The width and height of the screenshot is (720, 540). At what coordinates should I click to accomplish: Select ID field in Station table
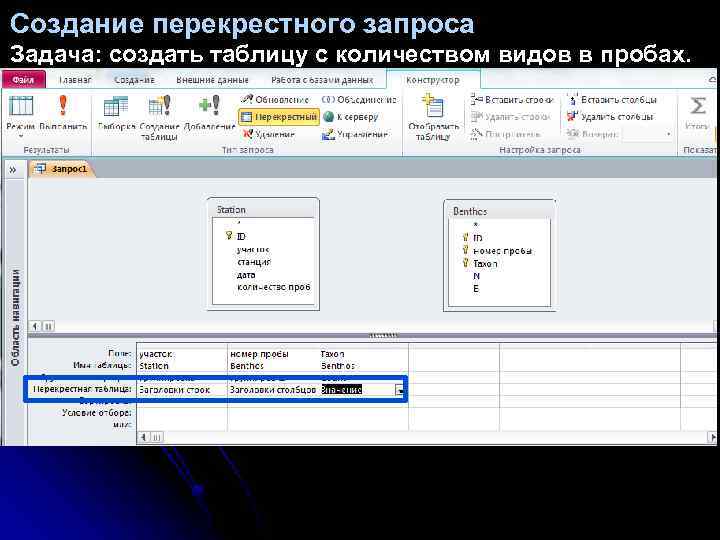click(241, 236)
